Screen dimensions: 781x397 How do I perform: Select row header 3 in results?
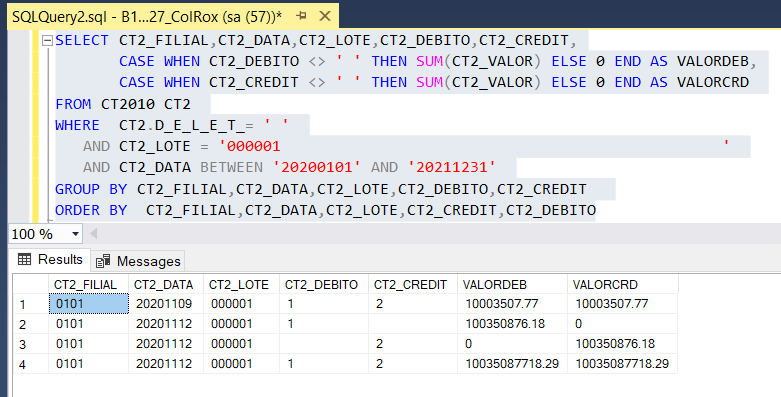pyautogui.click(x=30, y=344)
